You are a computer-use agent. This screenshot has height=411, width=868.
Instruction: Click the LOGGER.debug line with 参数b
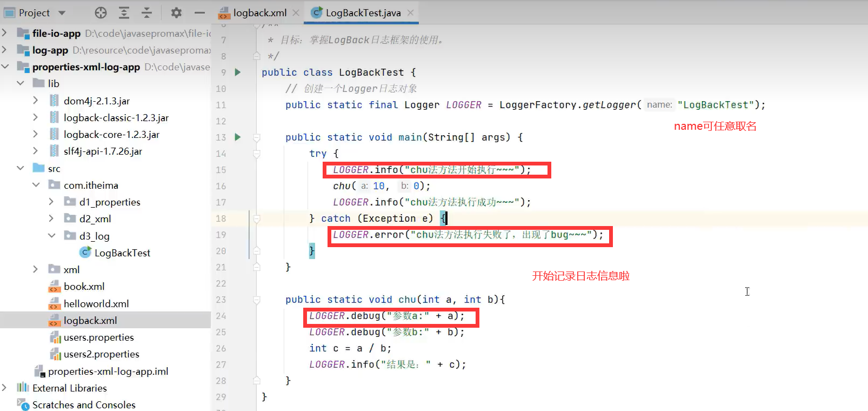(387, 332)
